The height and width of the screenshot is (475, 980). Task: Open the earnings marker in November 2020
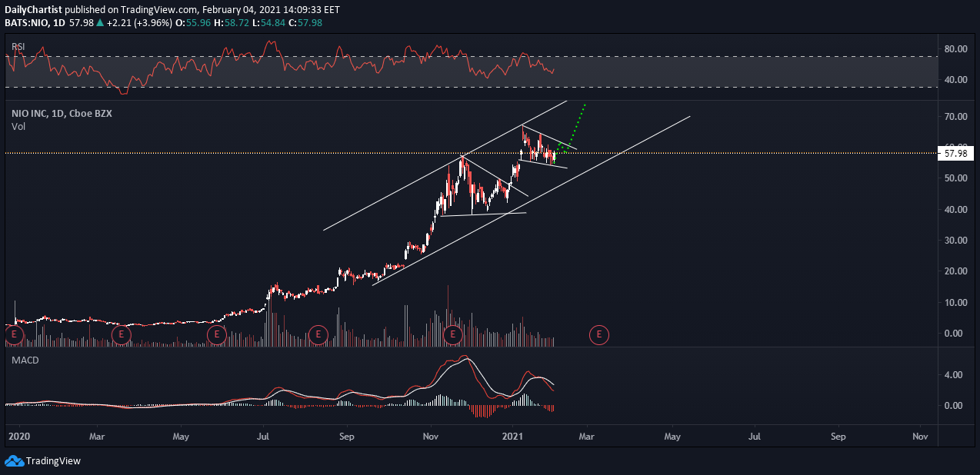click(x=453, y=334)
